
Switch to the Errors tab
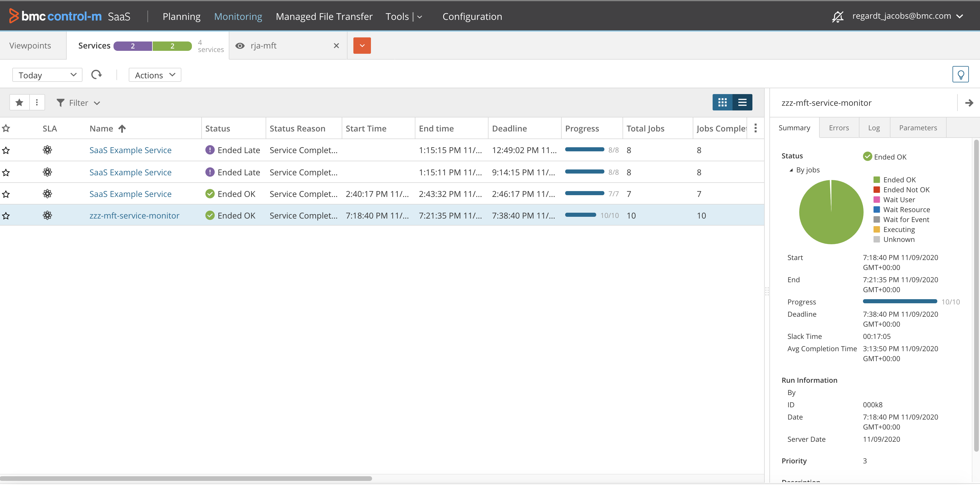coord(838,128)
